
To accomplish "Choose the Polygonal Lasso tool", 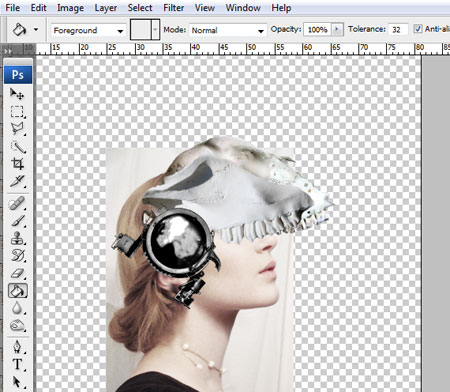I will point(17,129).
